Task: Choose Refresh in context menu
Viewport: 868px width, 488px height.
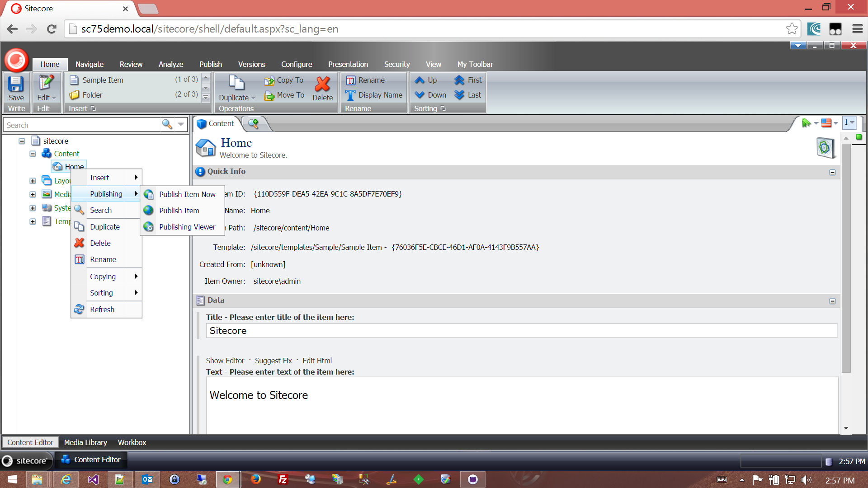Action: coord(107,310)
